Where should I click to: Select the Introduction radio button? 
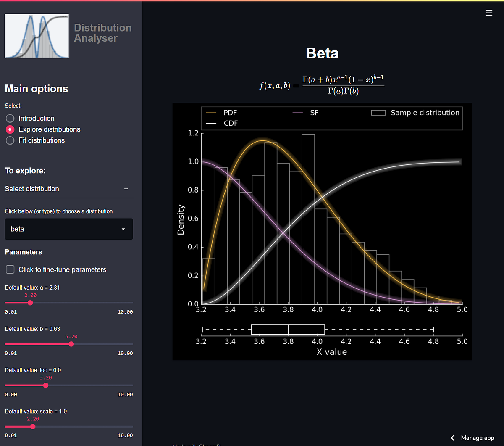(x=10, y=118)
